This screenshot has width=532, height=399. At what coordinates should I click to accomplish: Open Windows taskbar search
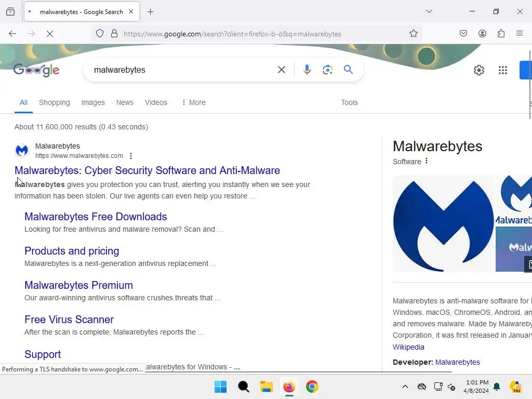click(243, 387)
